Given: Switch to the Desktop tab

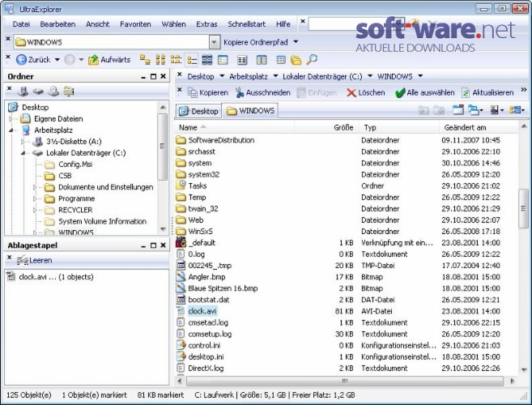Looking at the screenshot, I should 198,111.
